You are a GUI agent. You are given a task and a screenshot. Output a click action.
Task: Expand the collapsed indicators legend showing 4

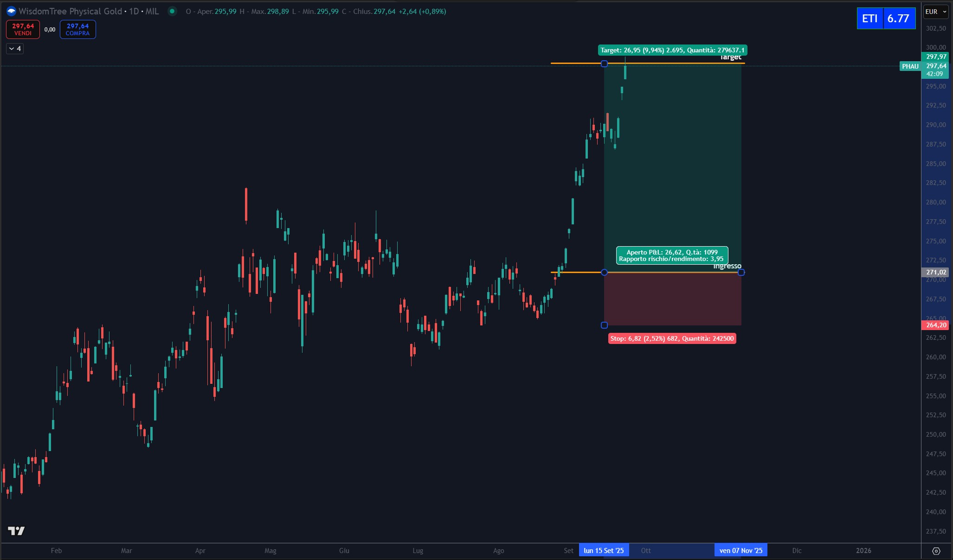(x=15, y=49)
